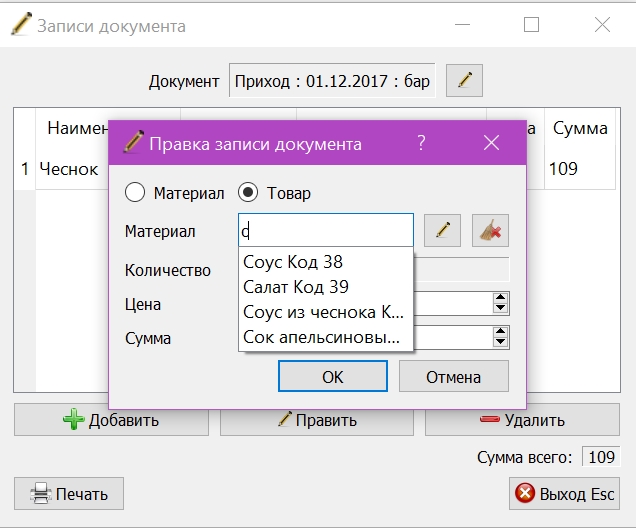Image resolution: width=636 pixels, height=528 pixels.
Task: Click the broom clear icon beside Материал input
Action: (x=490, y=230)
